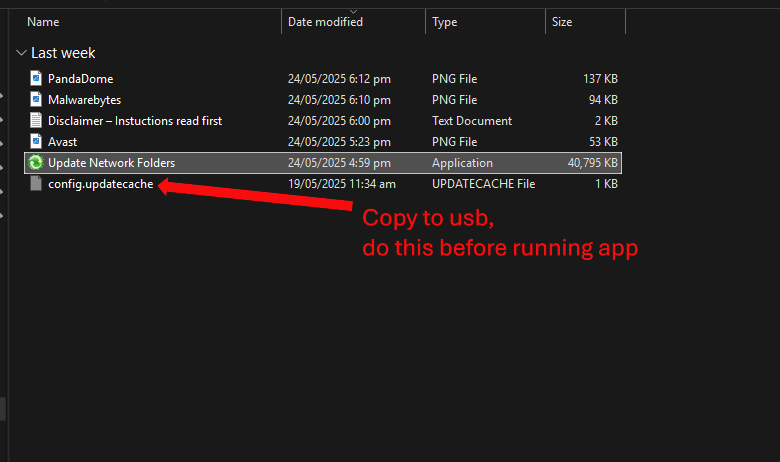Select the Malwarebytes file name
Screen dimensions: 780x462
point(85,99)
